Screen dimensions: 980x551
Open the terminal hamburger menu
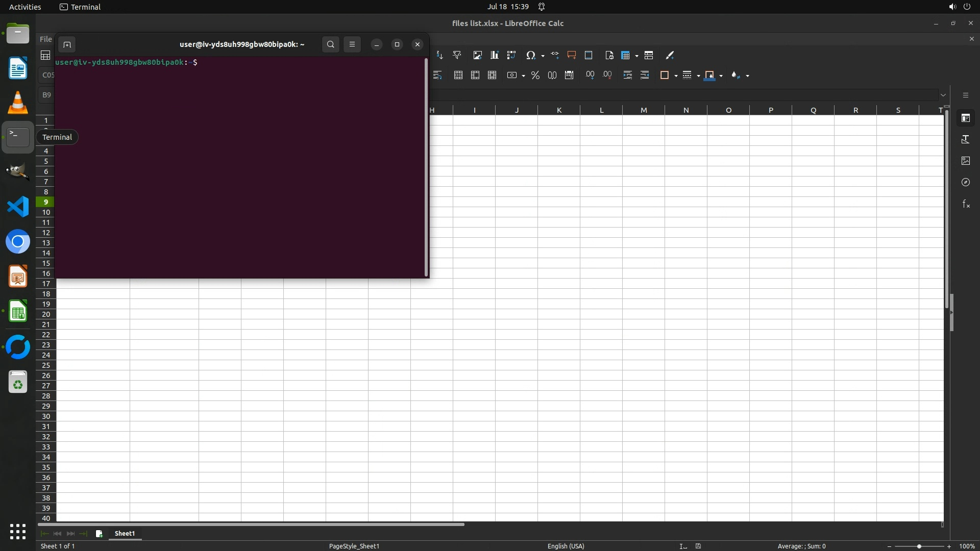coord(352,44)
